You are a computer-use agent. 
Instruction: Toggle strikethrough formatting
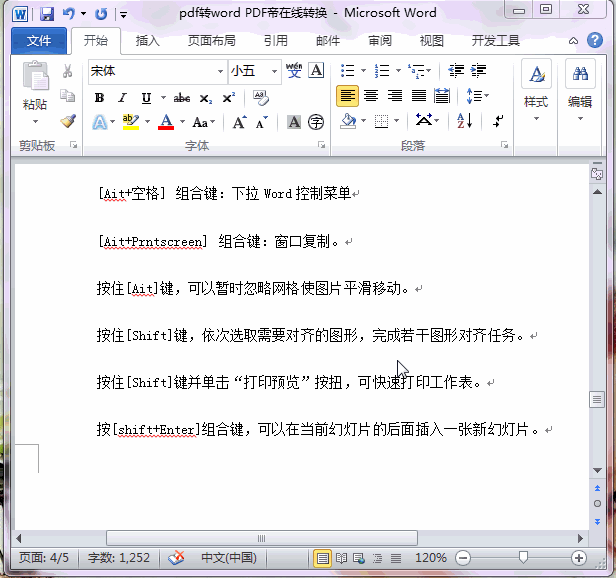pos(182,98)
